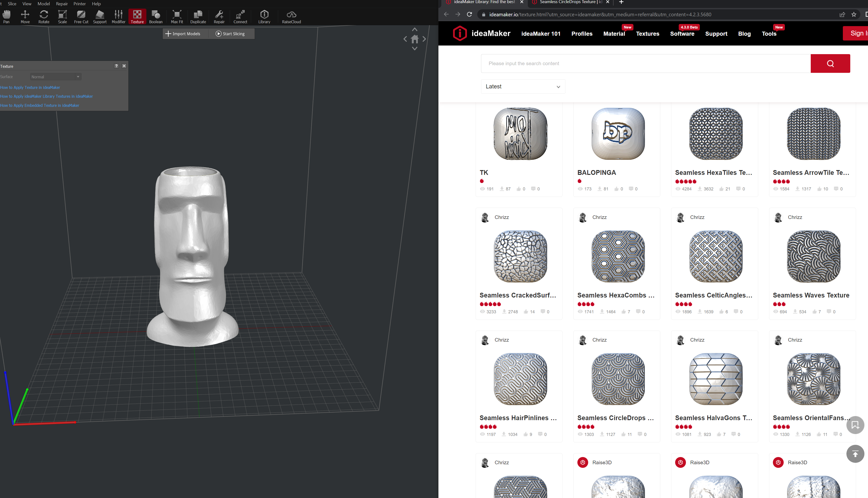Open the View menu
868x498 pixels.
coord(27,4)
